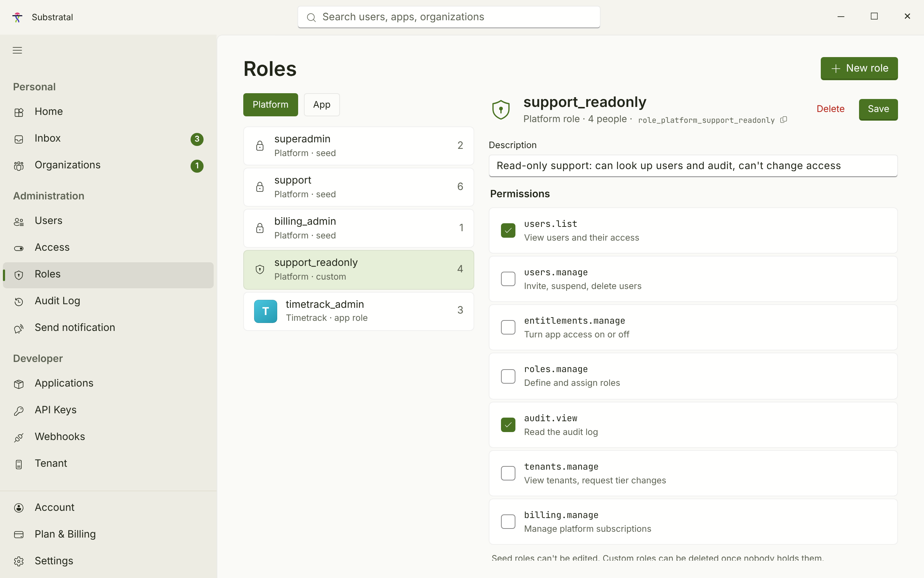Viewport: 924px width, 578px height.
Task: Click the Audit Log clock icon
Action: click(x=19, y=302)
